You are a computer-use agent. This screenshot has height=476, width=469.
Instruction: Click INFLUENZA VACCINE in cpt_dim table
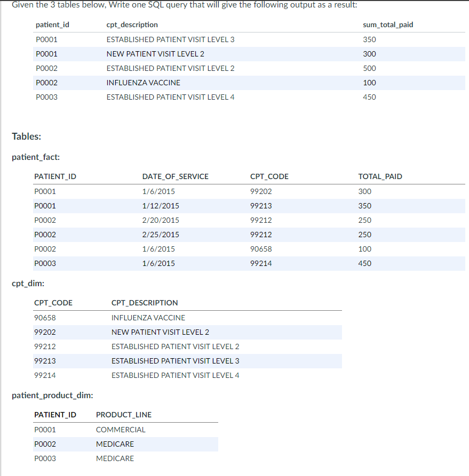[148, 318]
